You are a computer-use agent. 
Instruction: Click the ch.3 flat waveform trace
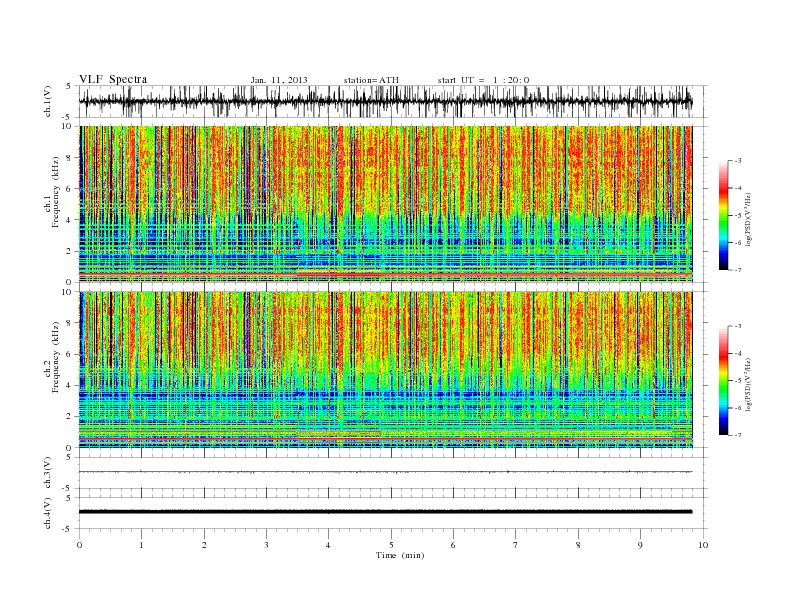click(385, 472)
